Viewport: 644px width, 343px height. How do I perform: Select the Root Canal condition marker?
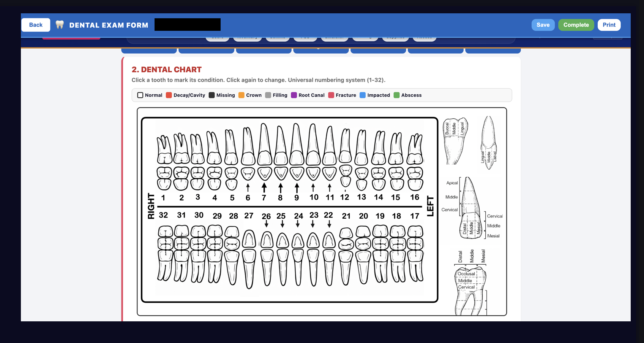tap(293, 95)
